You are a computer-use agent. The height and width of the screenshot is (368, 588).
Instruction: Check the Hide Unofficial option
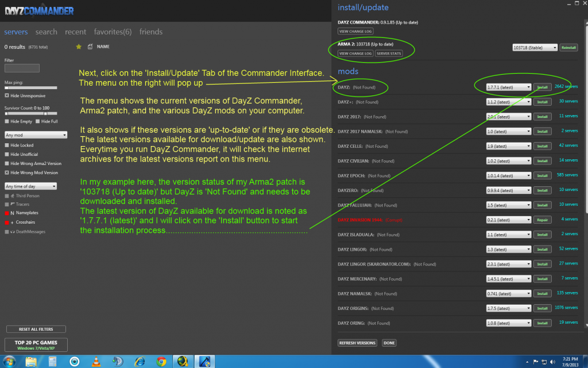tap(7, 154)
